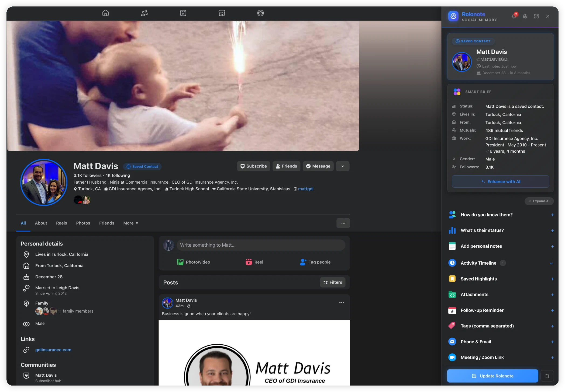
Task: Click the Message button
Action: (318, 166)
